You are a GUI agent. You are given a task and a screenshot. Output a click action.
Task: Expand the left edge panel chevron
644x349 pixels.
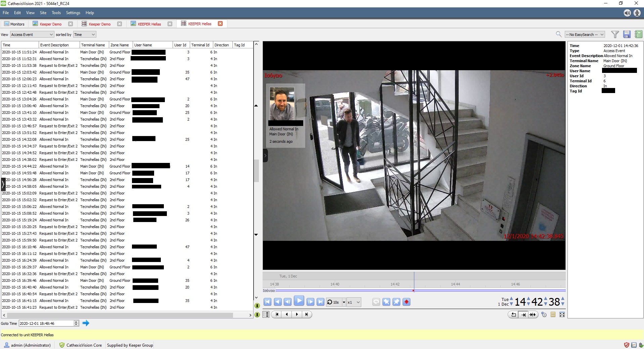click(x=3, y=184)
